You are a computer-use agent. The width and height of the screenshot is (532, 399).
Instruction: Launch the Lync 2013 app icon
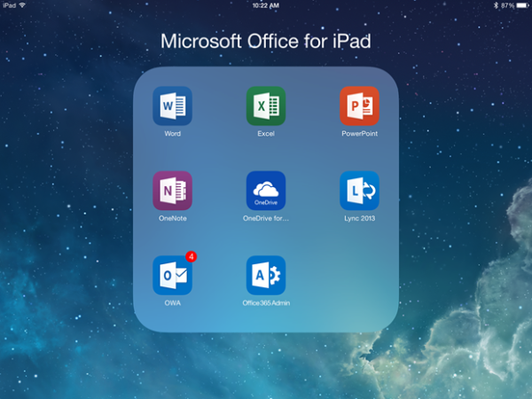[x=359, y=191]
